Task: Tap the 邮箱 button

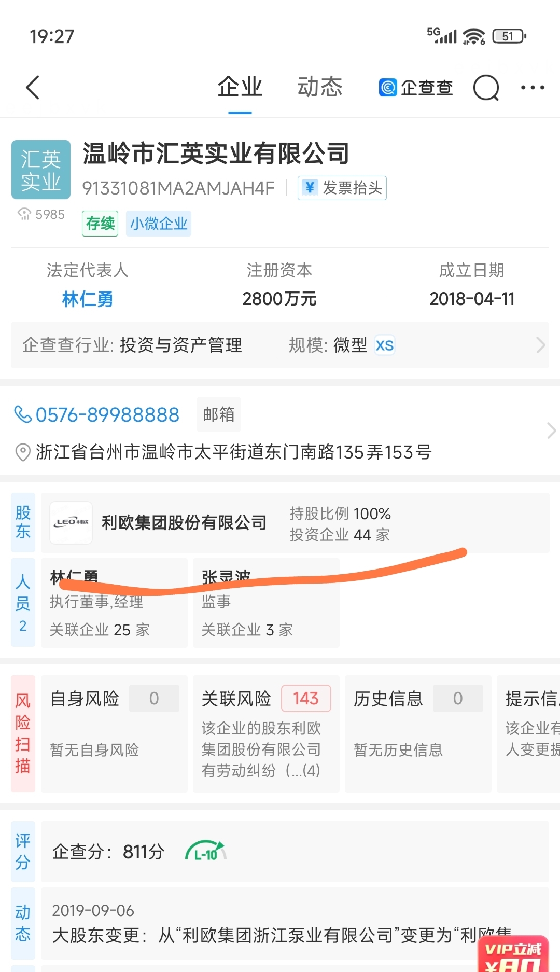Action: click(x=219, y=414)
